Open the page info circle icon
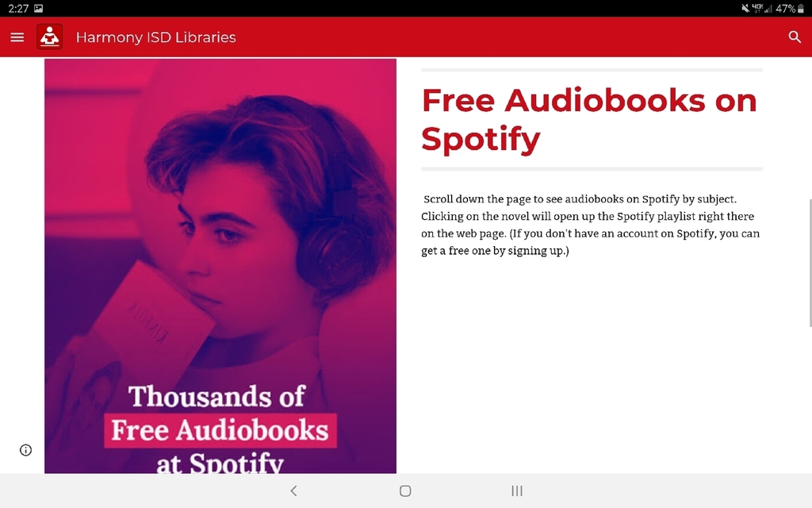The image size is (812, 508). coord(26,450)
